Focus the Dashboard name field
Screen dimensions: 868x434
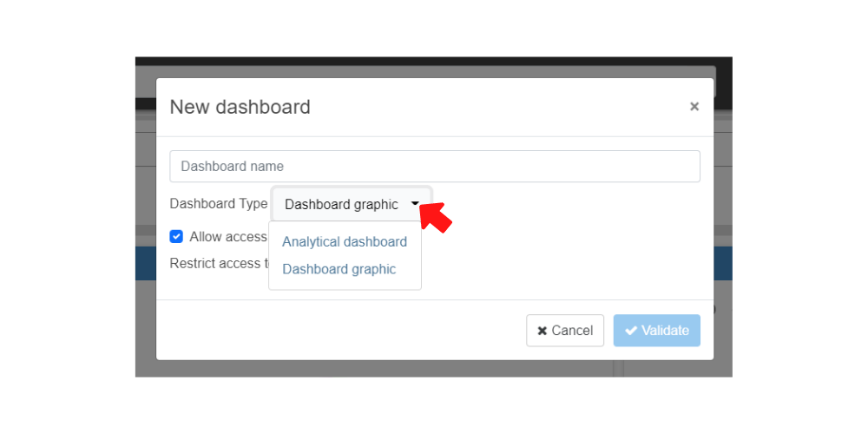tap(434, 167)
